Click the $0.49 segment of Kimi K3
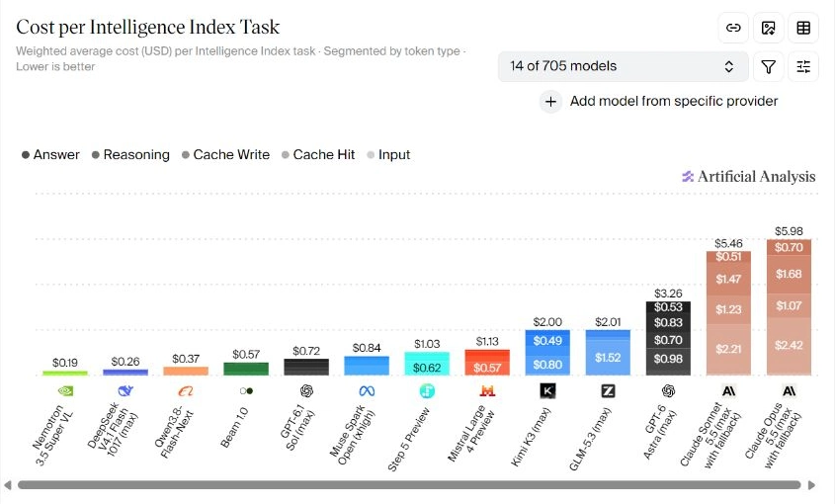 pos(547,341)
